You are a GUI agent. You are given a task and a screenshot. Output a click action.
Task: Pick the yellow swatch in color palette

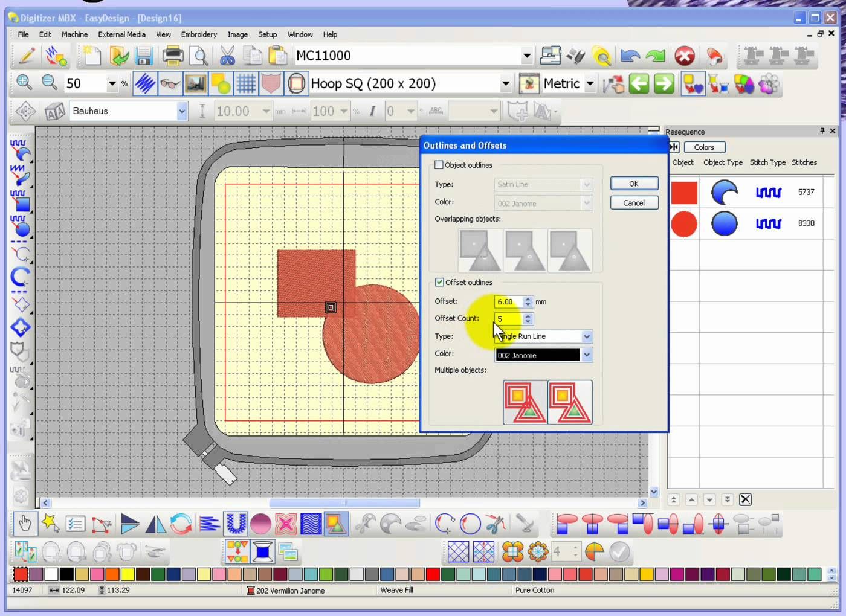click(128, 574)
